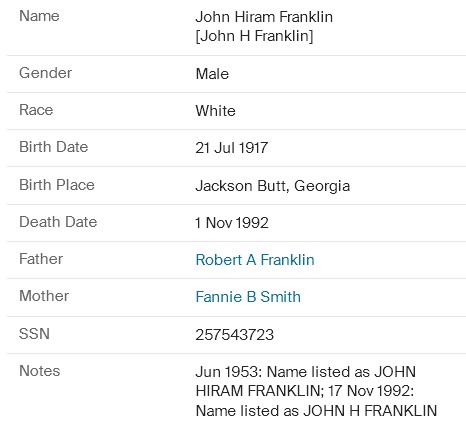Click the Birth Date field label
Image resolution: width=466 pixels, height=431 pixels.
(54, 147)
